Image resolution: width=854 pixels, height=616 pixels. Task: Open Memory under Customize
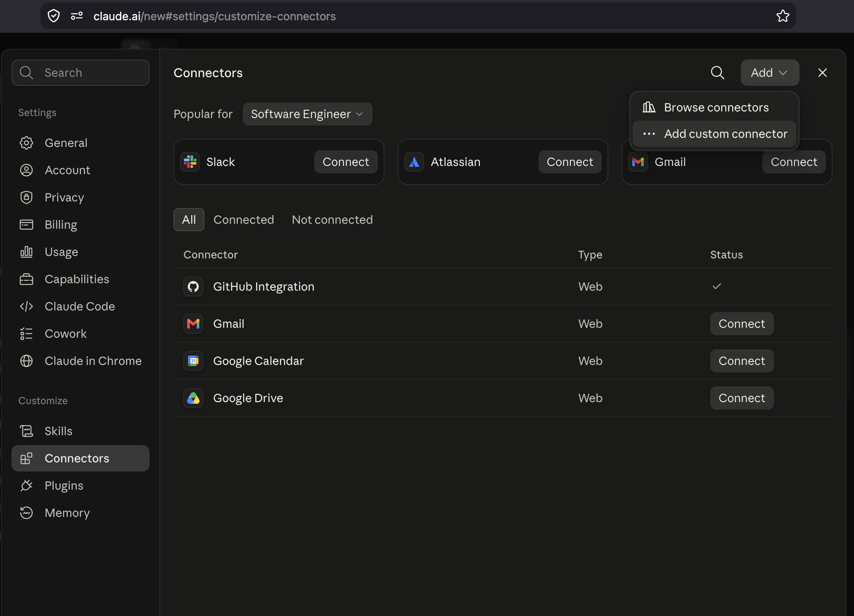click(x=81, y=513)
